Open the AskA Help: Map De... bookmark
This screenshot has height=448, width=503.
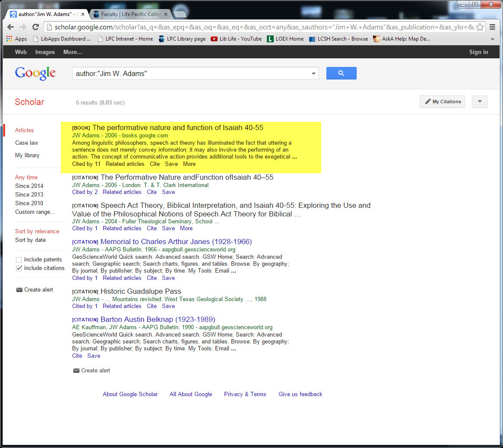tap(401, 39)
